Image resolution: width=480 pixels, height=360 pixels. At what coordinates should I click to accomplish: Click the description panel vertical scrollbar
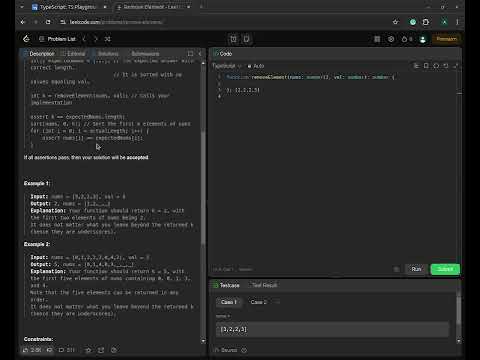coord(203,187)
